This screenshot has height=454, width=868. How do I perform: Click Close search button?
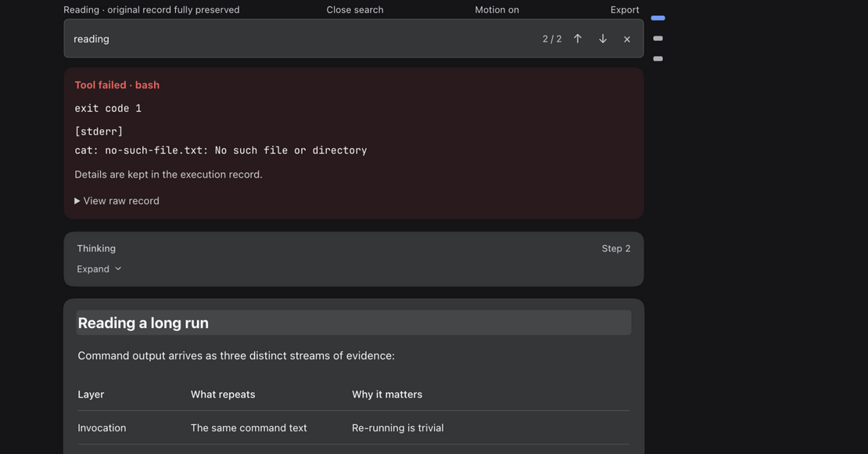(x=355, y=10)
